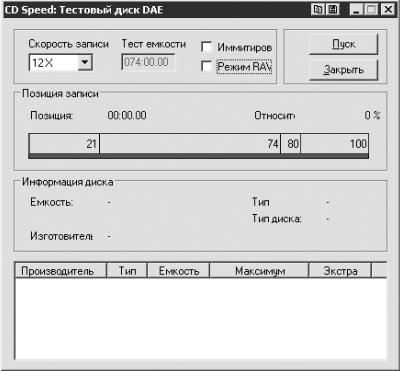The width and height of the screenshot is (400, 371).
Task: Click the disabled maximize window icon
Action: tap(371, 10)
